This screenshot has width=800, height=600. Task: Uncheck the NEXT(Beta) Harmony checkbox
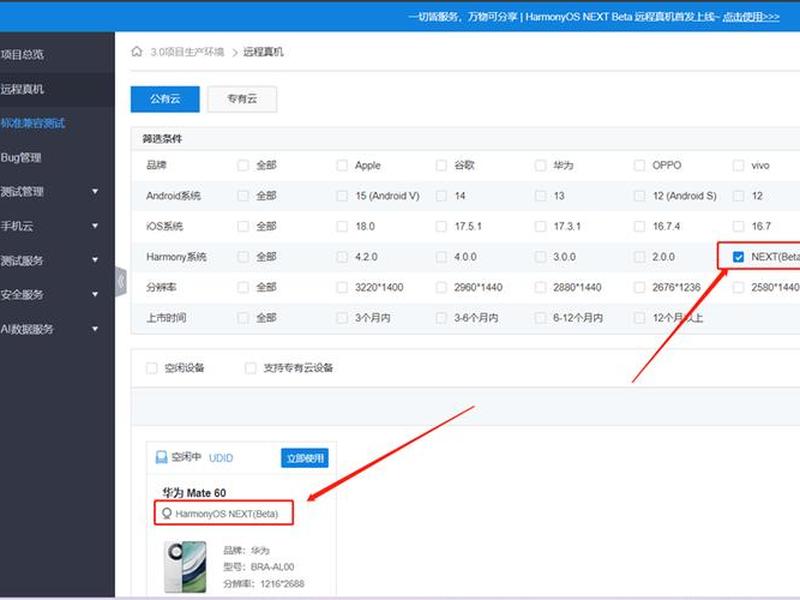(738, 257)
